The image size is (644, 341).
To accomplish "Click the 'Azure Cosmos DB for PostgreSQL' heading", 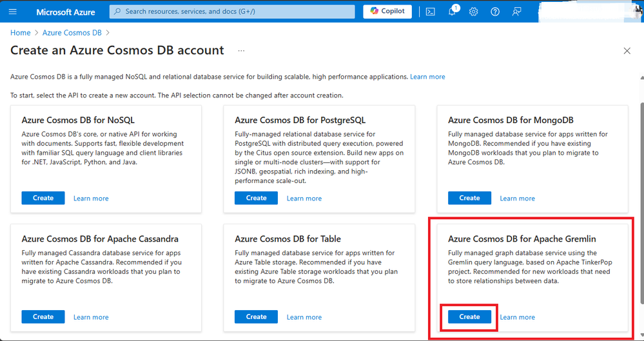I will point(300,121).
